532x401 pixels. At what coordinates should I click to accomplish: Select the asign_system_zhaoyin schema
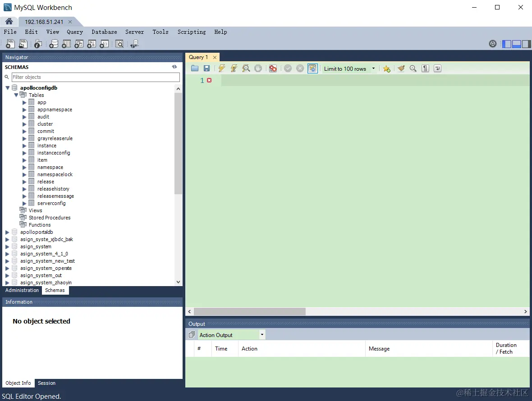(46, 283)
